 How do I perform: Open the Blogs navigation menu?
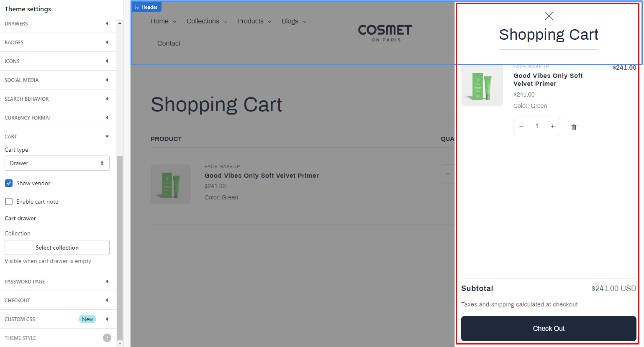(294, 21)
